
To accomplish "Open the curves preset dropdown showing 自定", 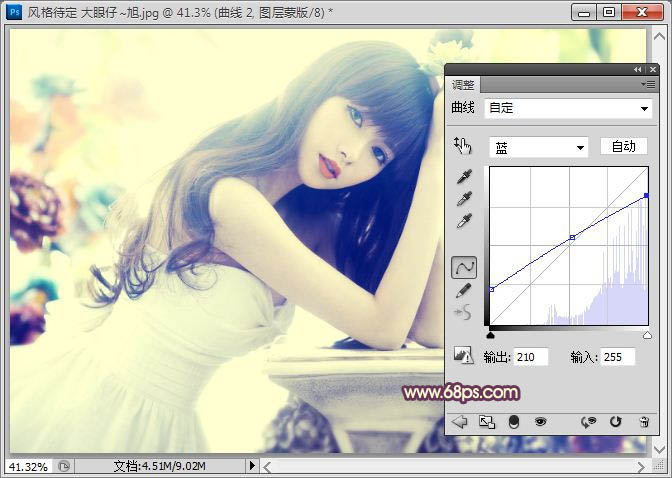I will click(x=567, y=108).
